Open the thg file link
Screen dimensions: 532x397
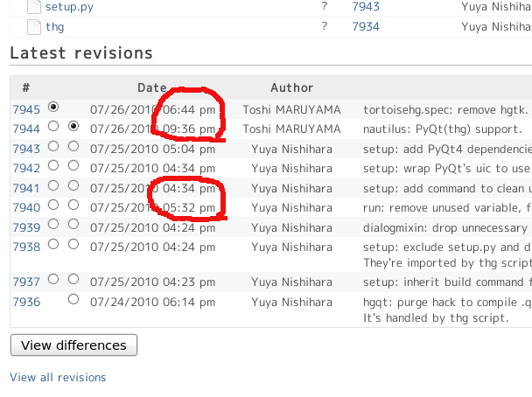point(55,27)
